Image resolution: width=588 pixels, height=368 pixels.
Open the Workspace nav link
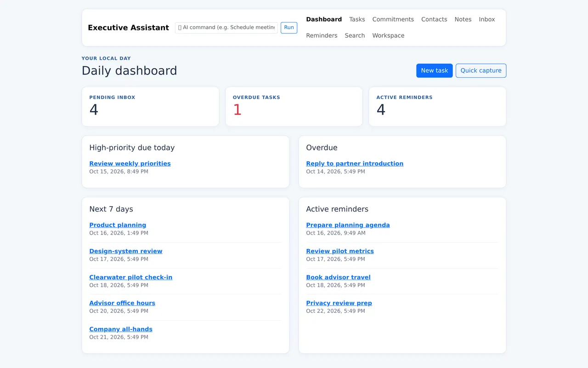tap(388, 35)
